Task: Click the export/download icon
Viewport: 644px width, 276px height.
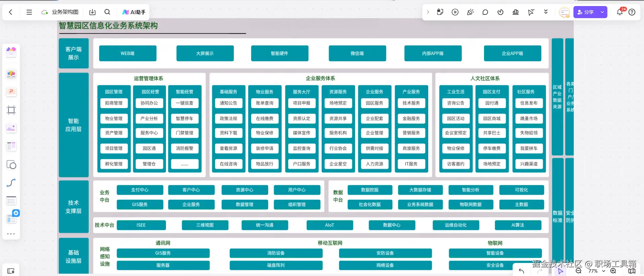Action: (x=92, y=12)
